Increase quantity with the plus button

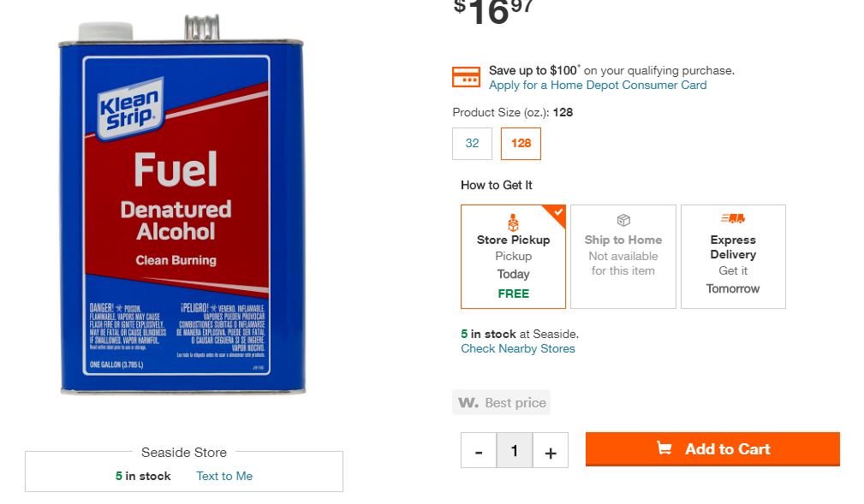551,450
